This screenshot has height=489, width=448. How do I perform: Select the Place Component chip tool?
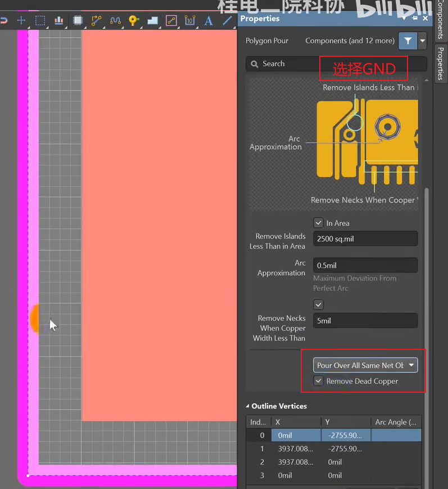tap(78, 21)
